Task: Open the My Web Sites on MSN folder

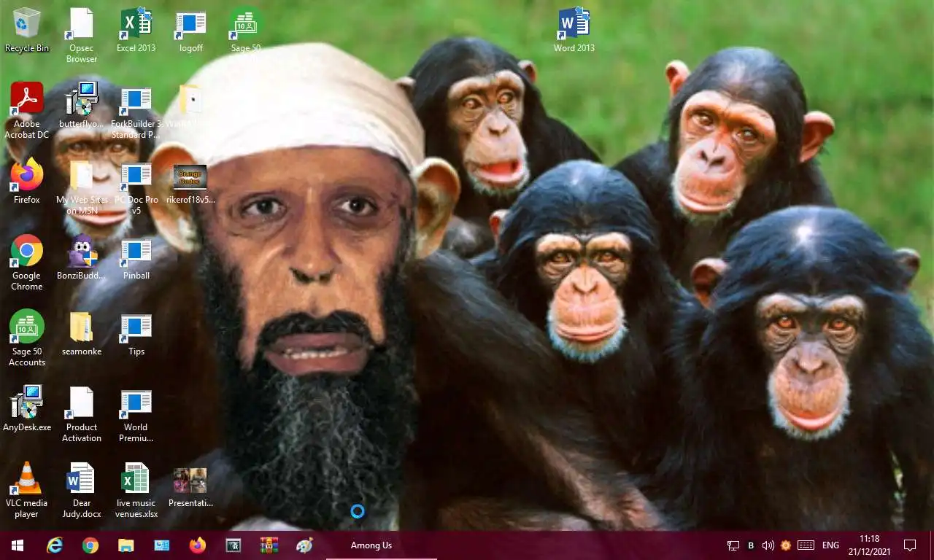Action: (82, 187)
